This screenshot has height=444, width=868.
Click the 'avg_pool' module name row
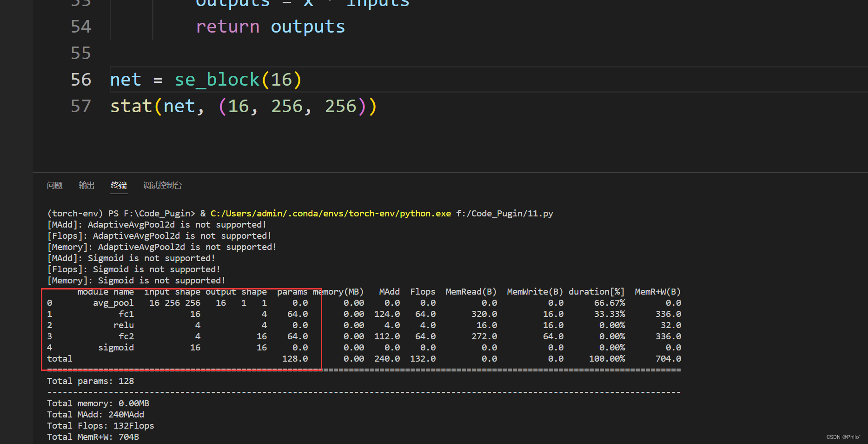(113, 303)
